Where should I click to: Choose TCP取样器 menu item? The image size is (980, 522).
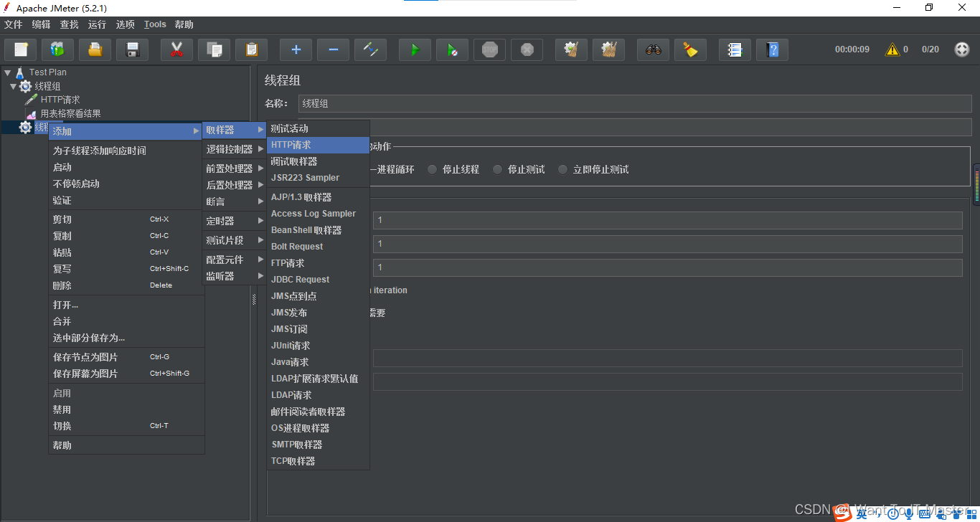pyautogui.click(x=318, y=461)
